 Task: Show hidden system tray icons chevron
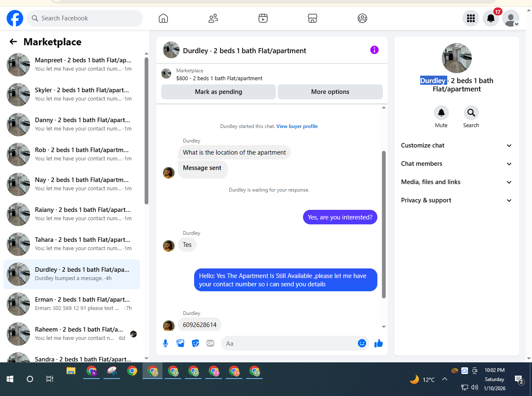(x=444, y=379)
